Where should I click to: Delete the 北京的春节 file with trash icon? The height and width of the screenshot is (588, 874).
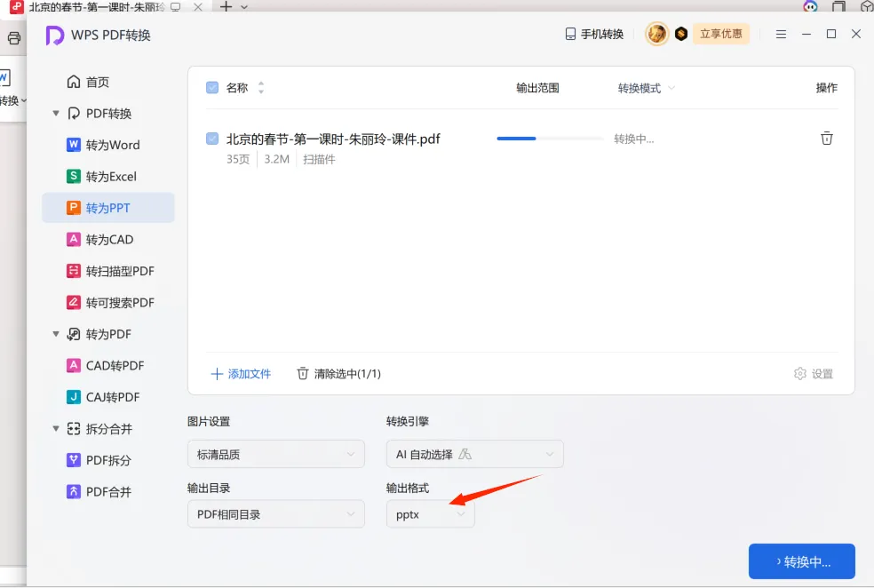827,139
